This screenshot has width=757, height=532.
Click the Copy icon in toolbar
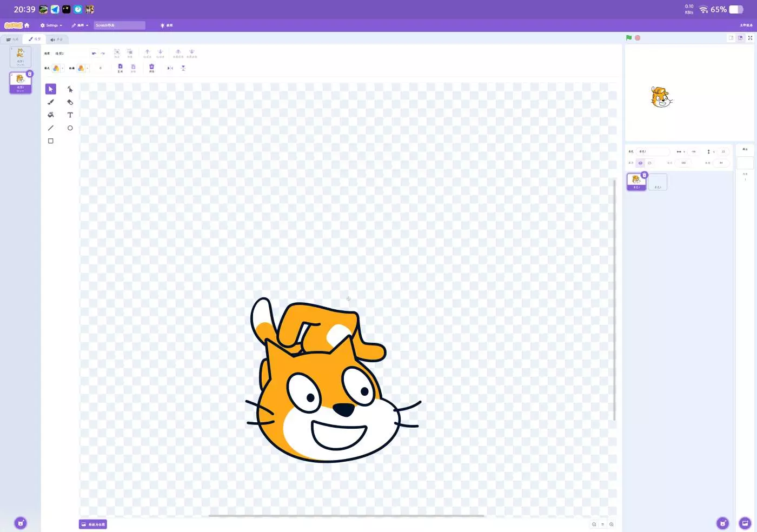click(120, 68)
